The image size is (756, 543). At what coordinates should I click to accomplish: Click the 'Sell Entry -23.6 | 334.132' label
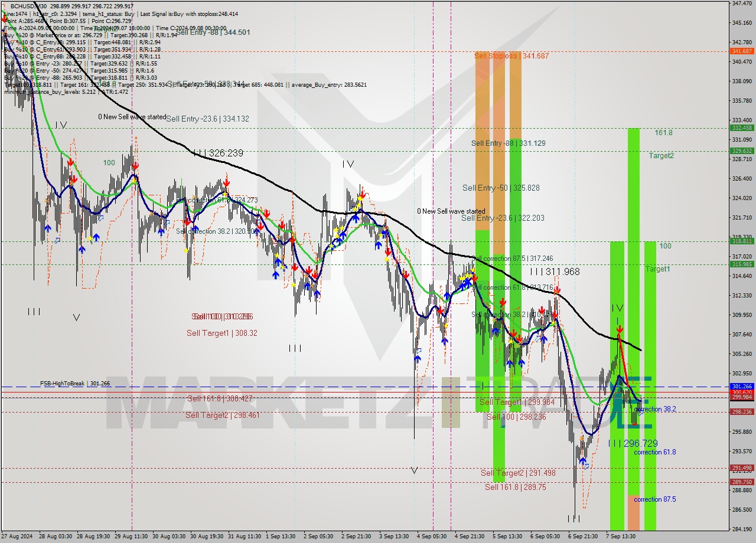tap(207, 119)
